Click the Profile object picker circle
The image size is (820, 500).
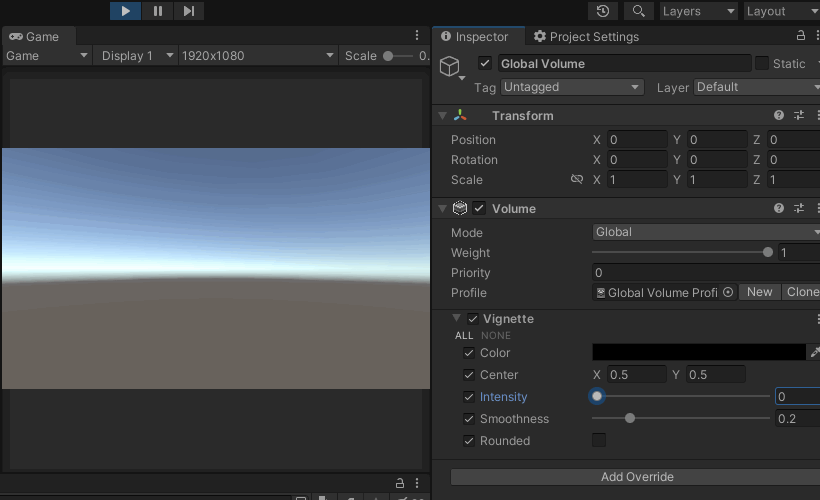pyautogui.click(x=728, y=293)
